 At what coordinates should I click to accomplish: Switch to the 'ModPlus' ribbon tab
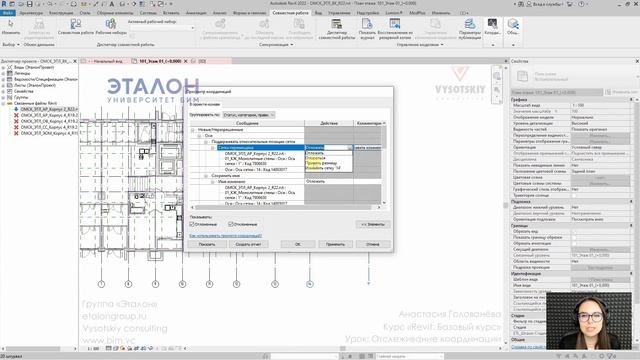417,13
